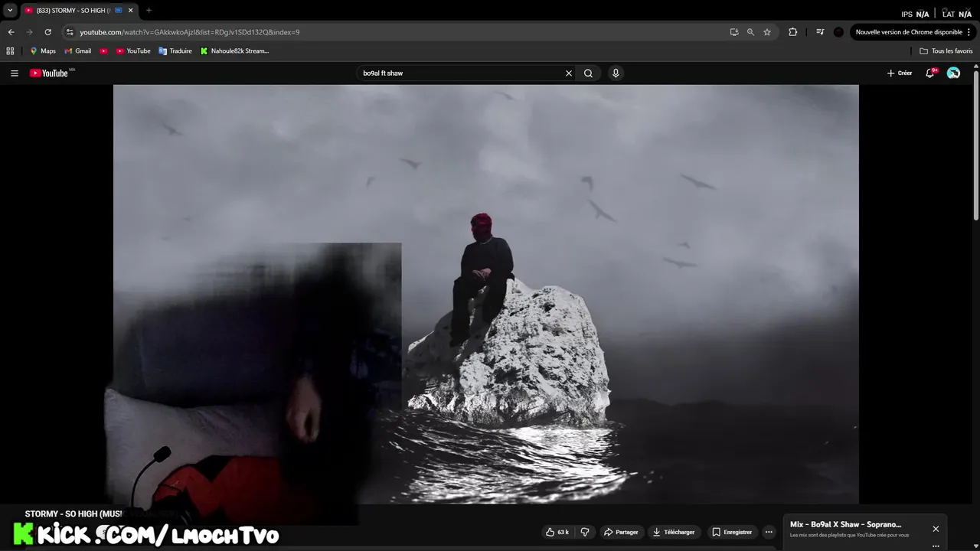Close the STORMY - SO HIGH tab

pos(130,11)
